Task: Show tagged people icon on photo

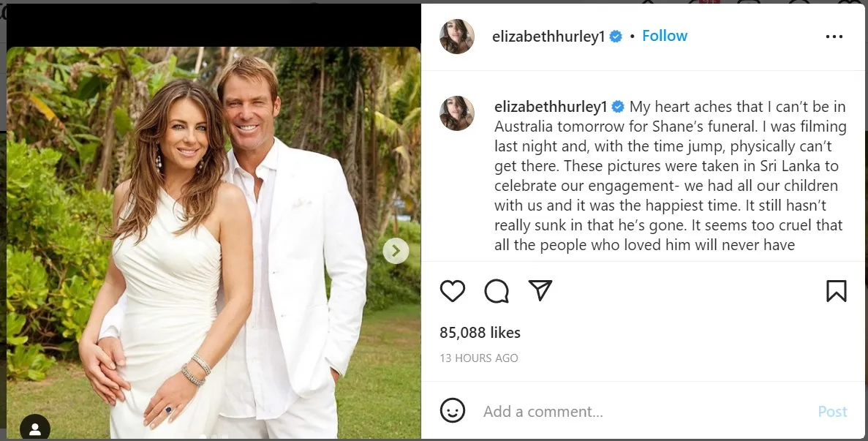Action: coord(35,429)
